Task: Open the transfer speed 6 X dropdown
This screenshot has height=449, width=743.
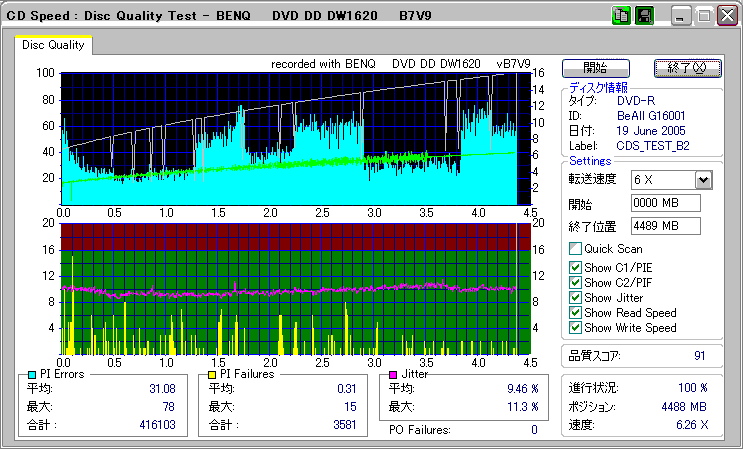Action: coord(703,180)
